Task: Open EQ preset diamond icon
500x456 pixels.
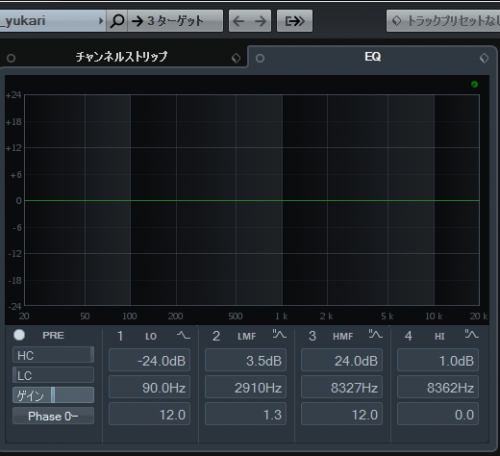Action: [x=484, y=58]
